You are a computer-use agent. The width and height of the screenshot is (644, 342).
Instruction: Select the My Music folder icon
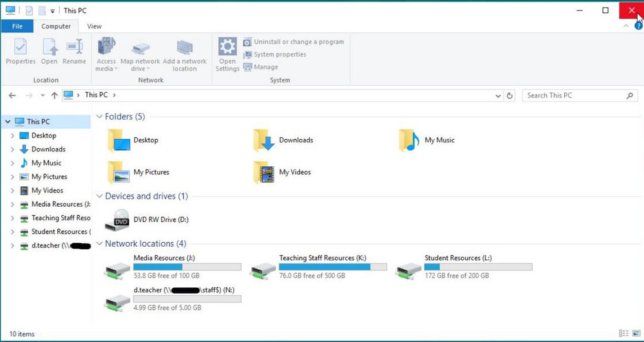click(409, 140)
